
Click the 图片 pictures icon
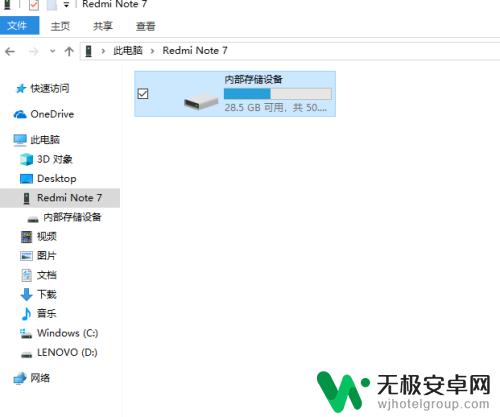26,256
